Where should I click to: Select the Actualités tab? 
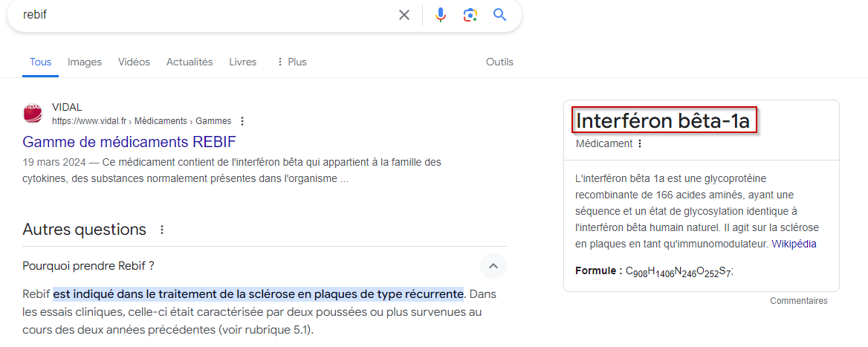[x=190, y=62]
